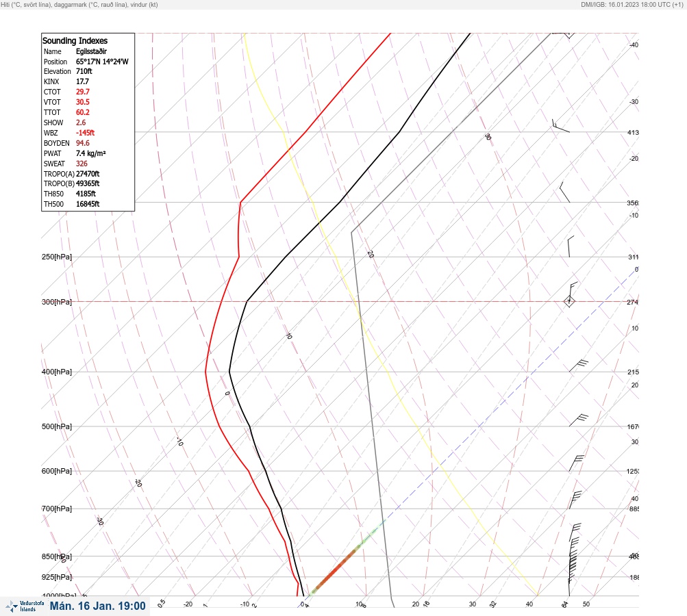Click the SWEAT value 326
This screenshot has height=616, width=687.
pyautogui.click(x=82, y=164)
